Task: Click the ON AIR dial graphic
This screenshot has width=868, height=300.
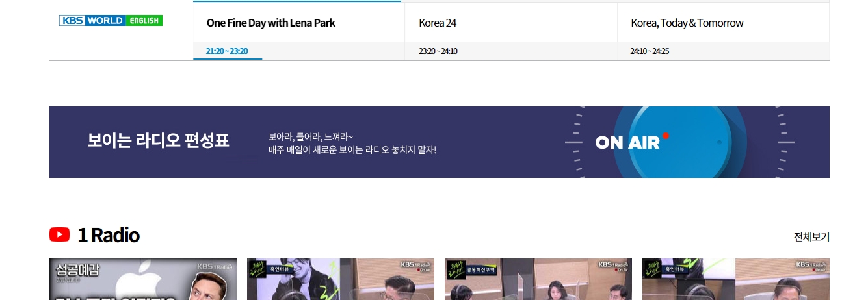Action: tap(679, 142)
